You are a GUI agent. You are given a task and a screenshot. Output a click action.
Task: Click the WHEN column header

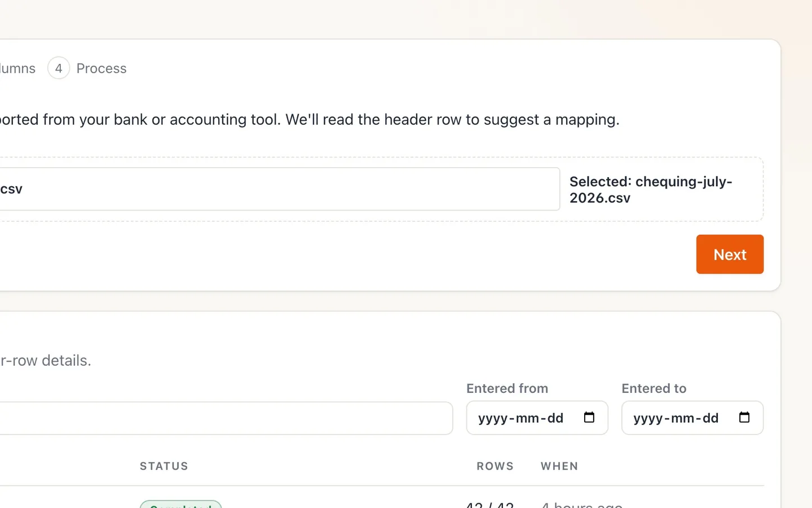[x=559, y=466]
